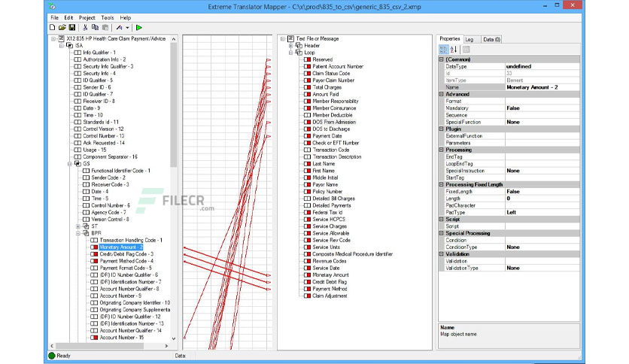Viewport: 629px width, 364px height.
Task: Click the icon beside Transaction Code
Action: click(x=307, y=150)
